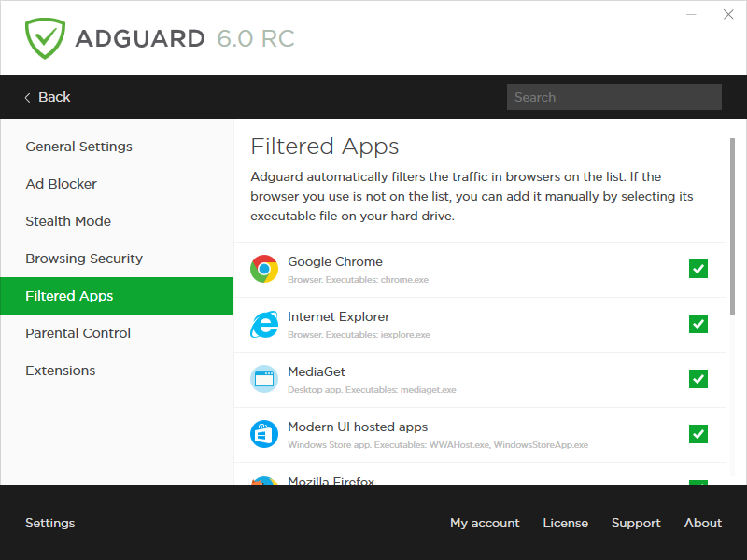Open My account link

485,523
